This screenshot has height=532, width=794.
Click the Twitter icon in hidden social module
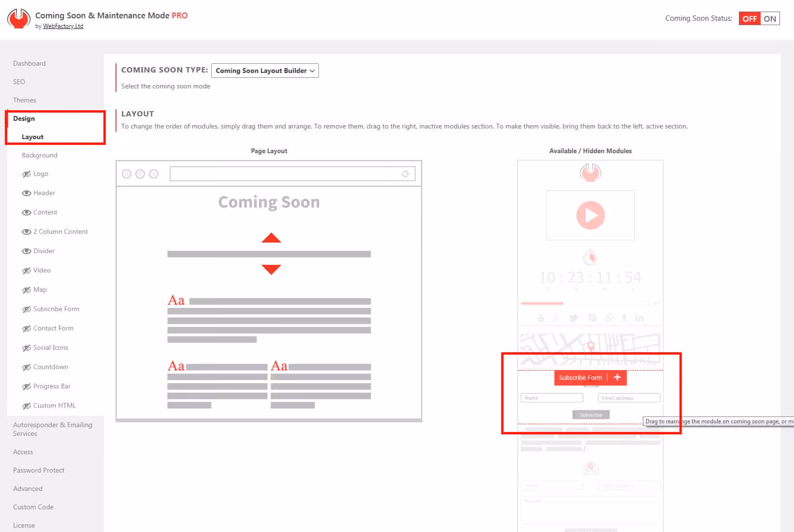tap(574, 318)
